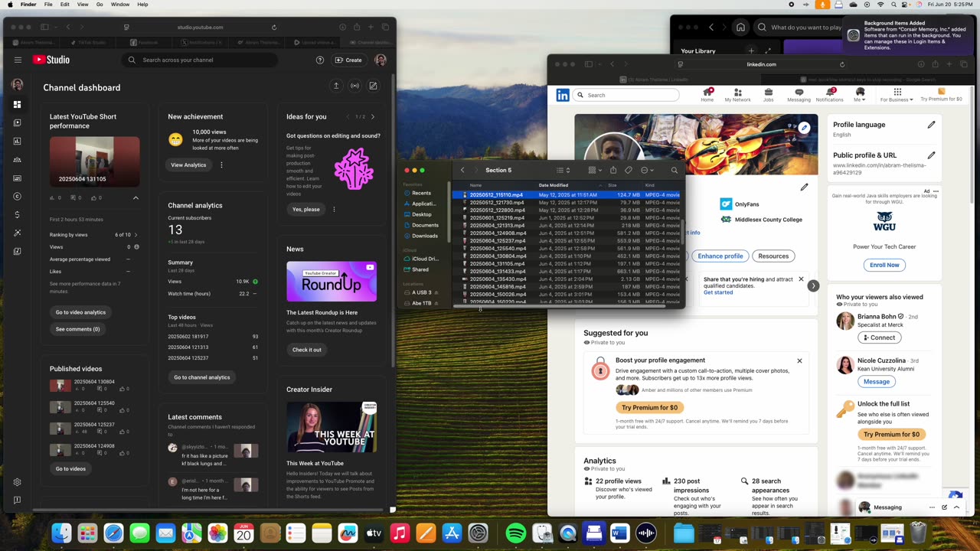Open the YouTube Studio hamburger menu
This screenshot has height=551, width=980.
pyautogui.click(x=18, y=60)
